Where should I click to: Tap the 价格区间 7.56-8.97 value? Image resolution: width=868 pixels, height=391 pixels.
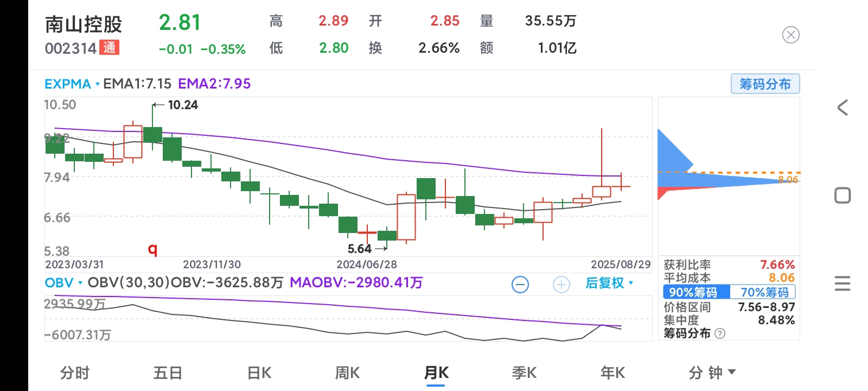tap(767, 307)
